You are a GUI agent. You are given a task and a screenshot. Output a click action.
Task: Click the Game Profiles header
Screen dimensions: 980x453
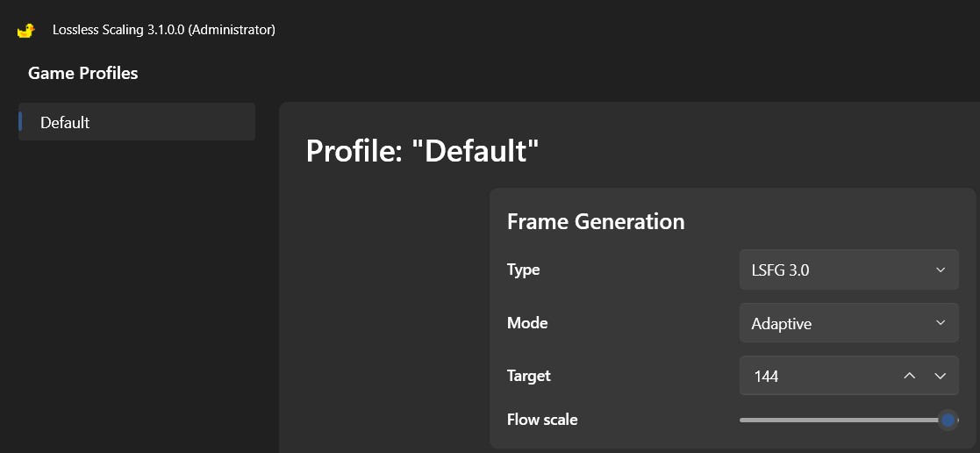click(83, 73)
